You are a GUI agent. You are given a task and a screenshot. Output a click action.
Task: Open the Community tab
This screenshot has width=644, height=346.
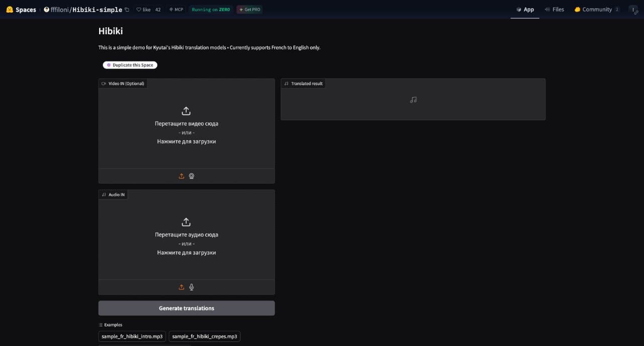(597, 10)
